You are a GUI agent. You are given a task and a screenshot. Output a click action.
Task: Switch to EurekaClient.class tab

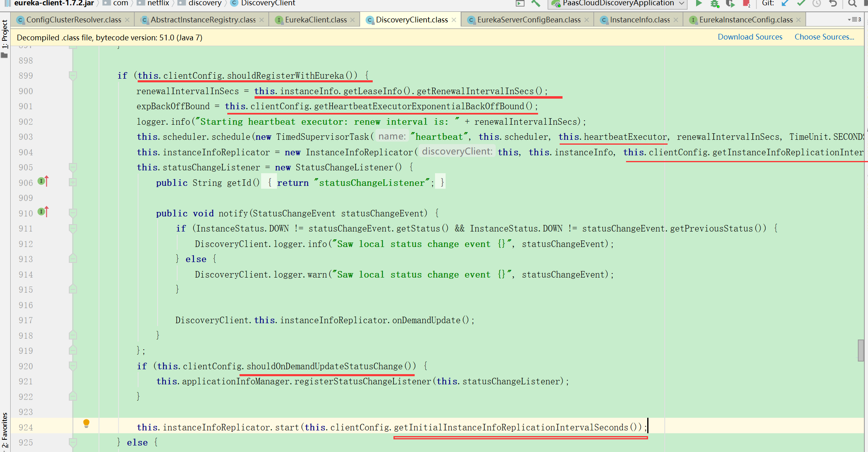pyautogui.click(x=316, y=20)
